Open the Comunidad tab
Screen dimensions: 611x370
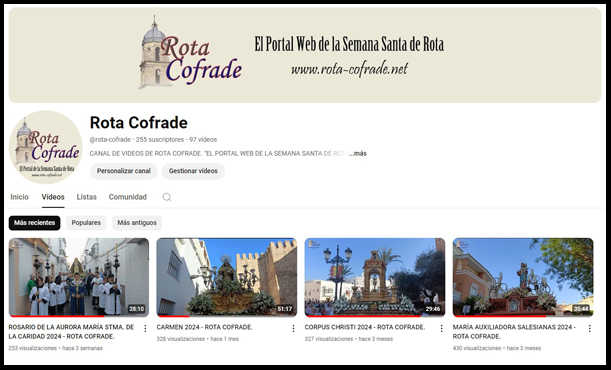pos(127,197)
